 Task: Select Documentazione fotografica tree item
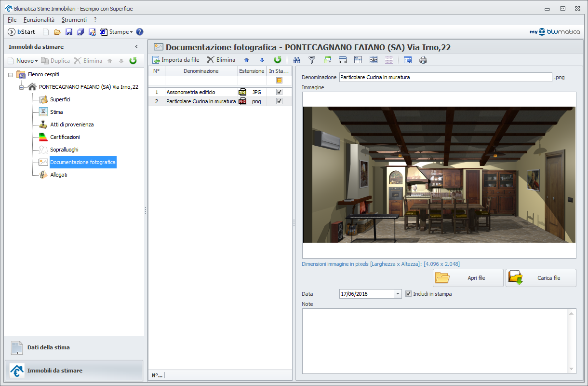[x=83, y=162]
